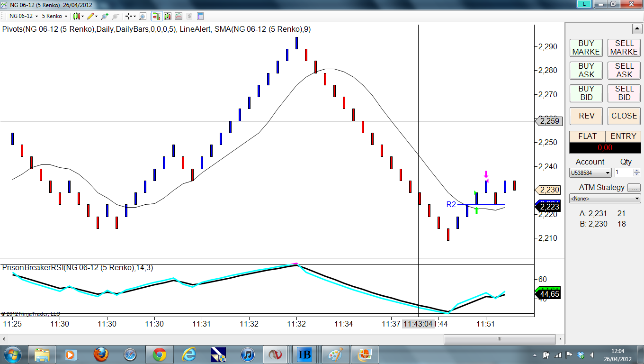This screenshot has height=364, width=644.
Task: Click the chart magnifier search icon
Action: [x=143, y=16]
